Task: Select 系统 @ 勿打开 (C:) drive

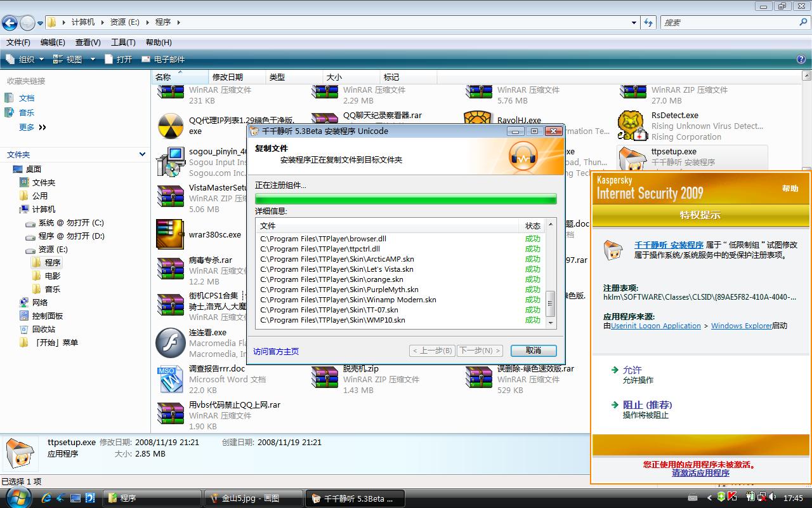Action: [x=71, y=223]
